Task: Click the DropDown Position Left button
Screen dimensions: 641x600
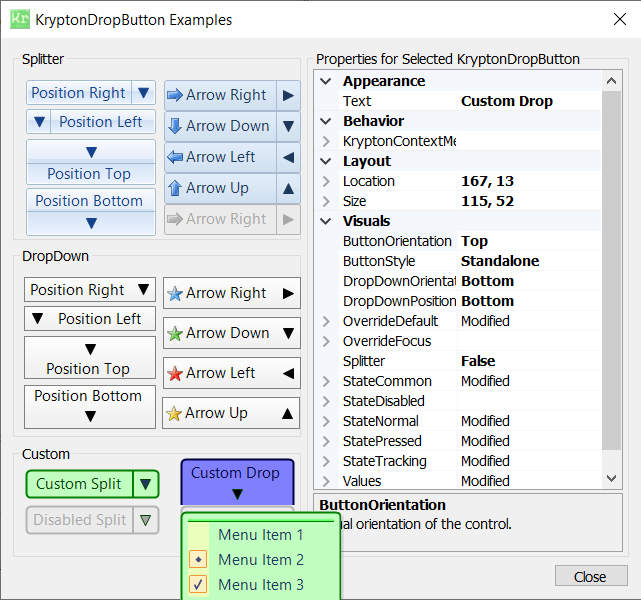Action: pyautogui.click(x=90, y=319)
